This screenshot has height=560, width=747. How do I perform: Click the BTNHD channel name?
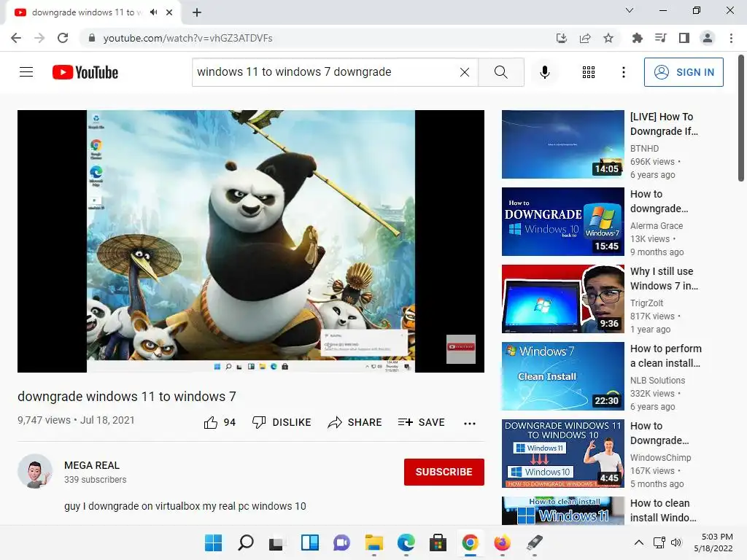coord(644,149)
